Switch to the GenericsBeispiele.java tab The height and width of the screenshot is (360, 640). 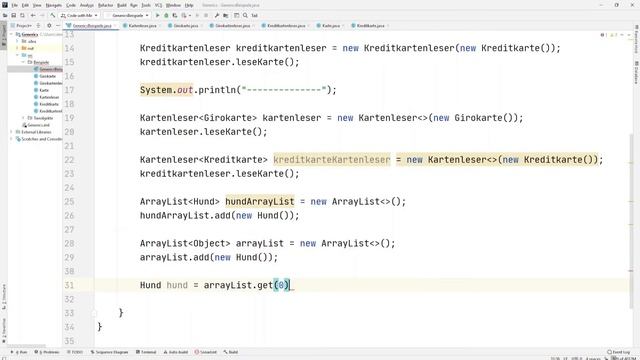(x=91, y=26)
